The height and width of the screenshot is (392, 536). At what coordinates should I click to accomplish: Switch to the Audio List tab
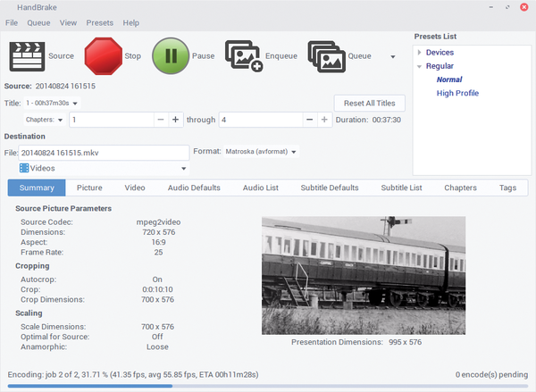pyautogui.click(x=261, y=188)
